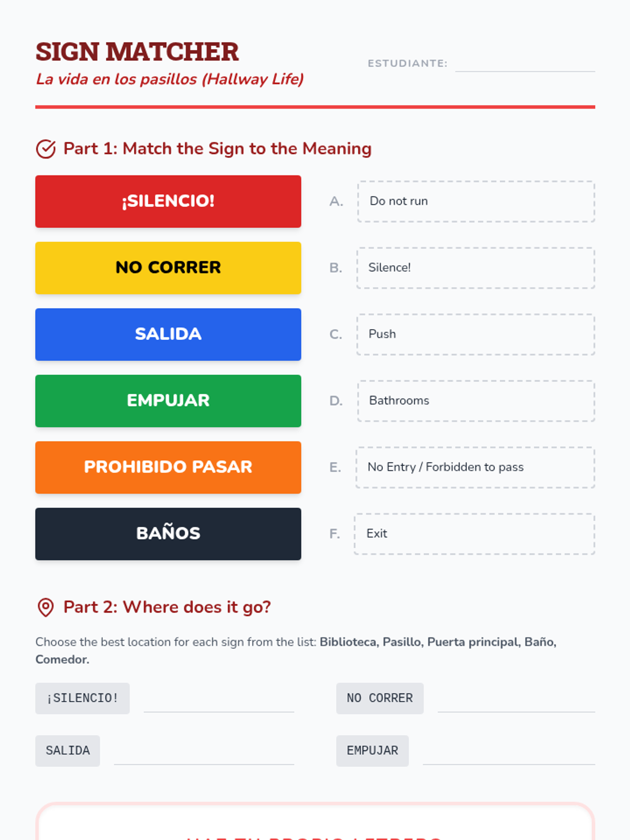
Task: Click the dark BAÑOS sign
Action: (x=168, y=534)
